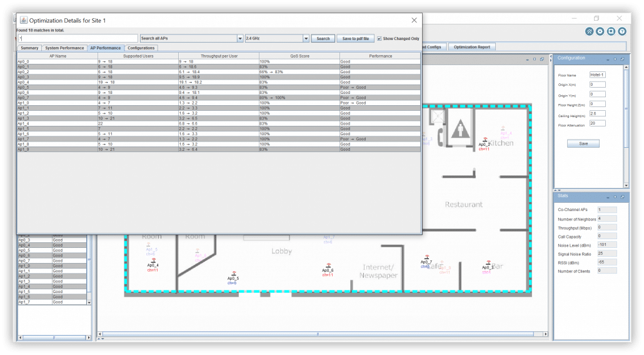Click Configuration panel scroll-up arrow

(626, 67)
